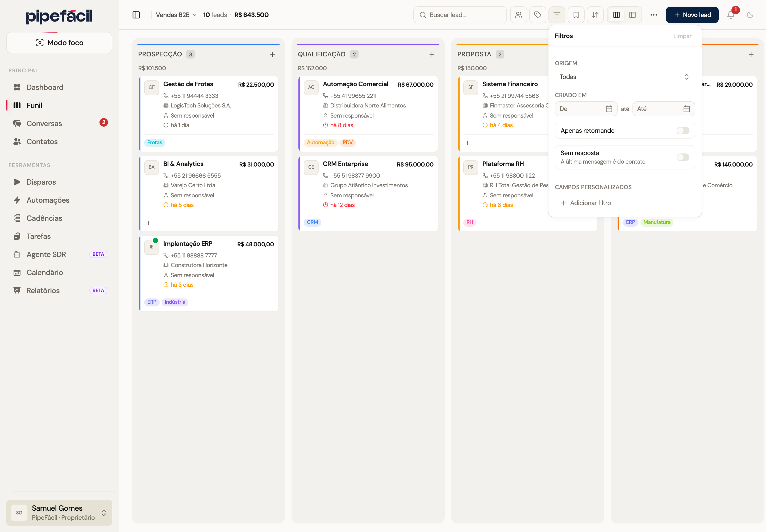Click Modo foco button
The height and width of the screenshot is (532, 766).
[59, 43]
